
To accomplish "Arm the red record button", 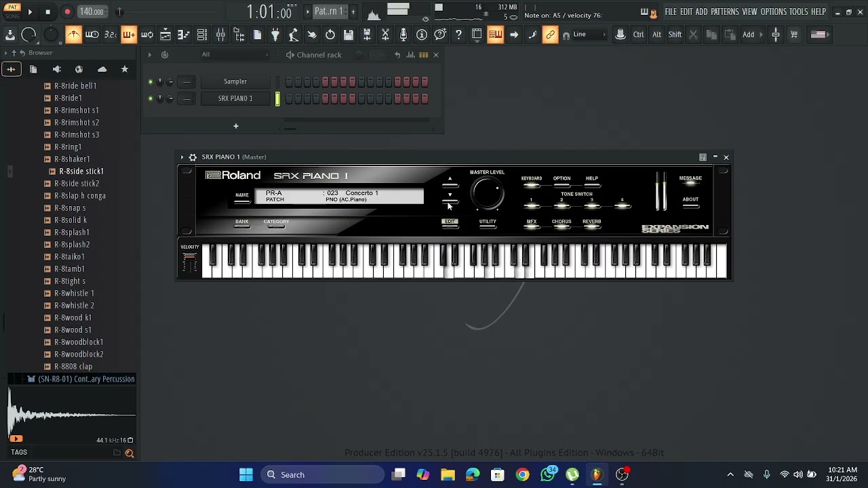I will (x=67, y=12).
